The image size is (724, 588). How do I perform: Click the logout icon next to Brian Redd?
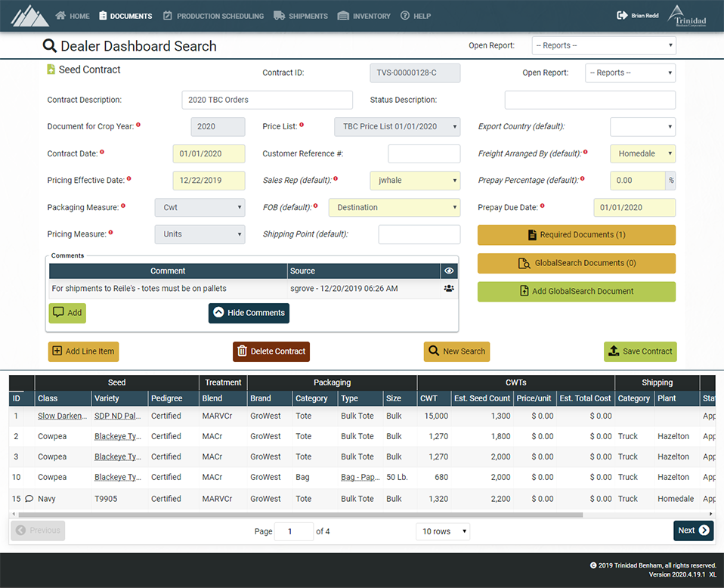[622, 15]
